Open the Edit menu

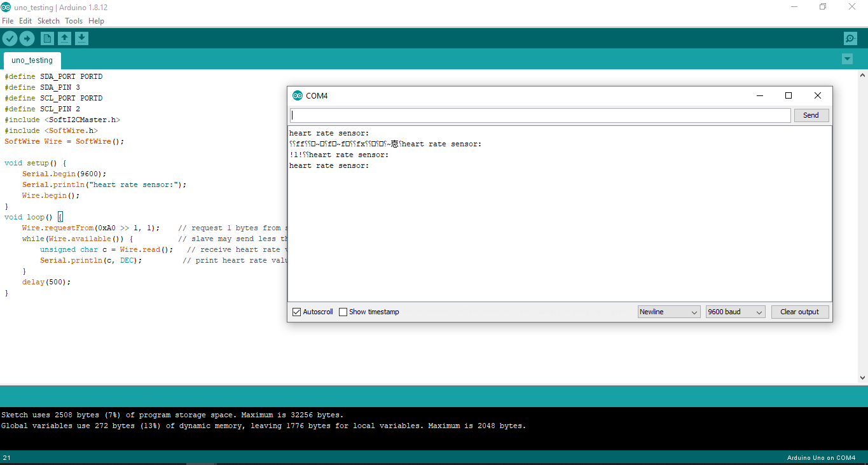25,21
